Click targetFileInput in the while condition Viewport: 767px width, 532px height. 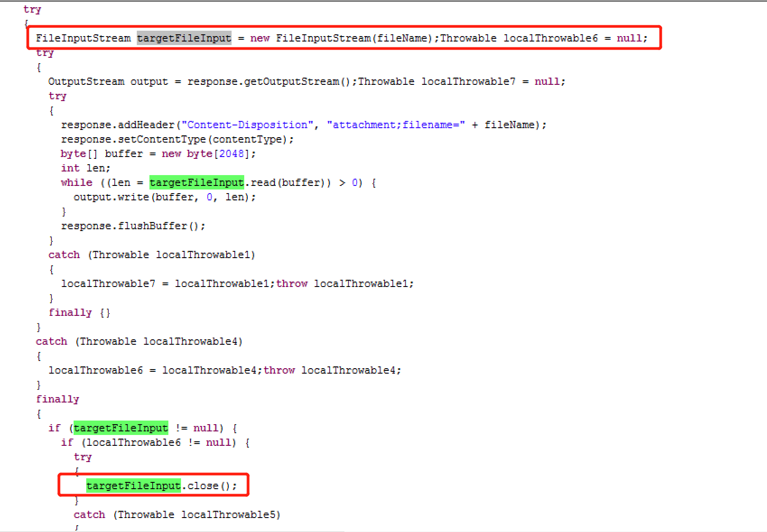[x=197, y=182]
